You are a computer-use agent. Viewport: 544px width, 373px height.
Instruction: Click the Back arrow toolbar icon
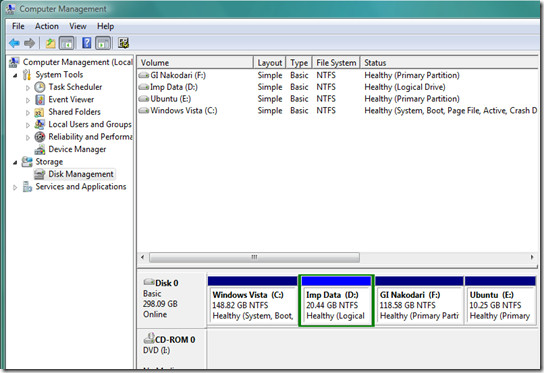(x=14, y=43)
